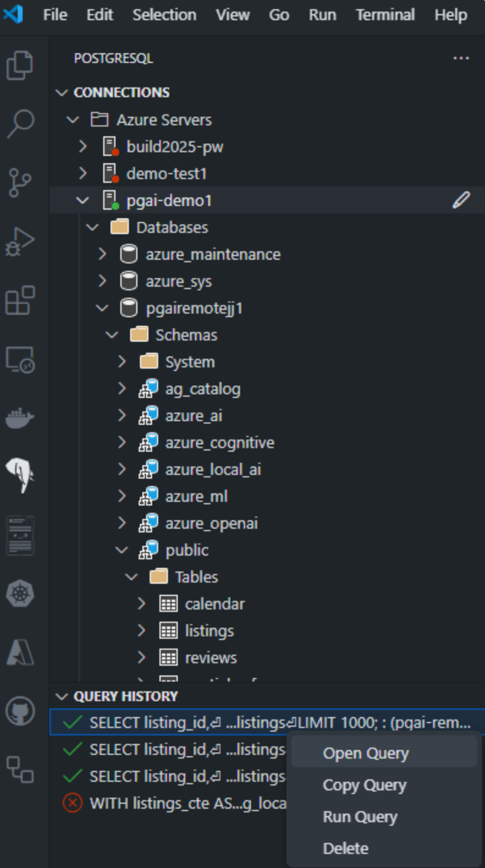The height and width of the screenshot is (868, 485).
Task: Select the Schemas folder row
Action: [267, 335]
